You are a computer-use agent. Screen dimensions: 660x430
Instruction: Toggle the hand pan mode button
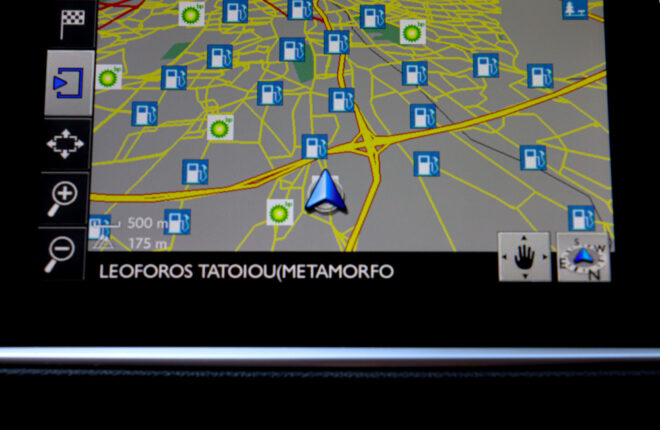point(524,256)
